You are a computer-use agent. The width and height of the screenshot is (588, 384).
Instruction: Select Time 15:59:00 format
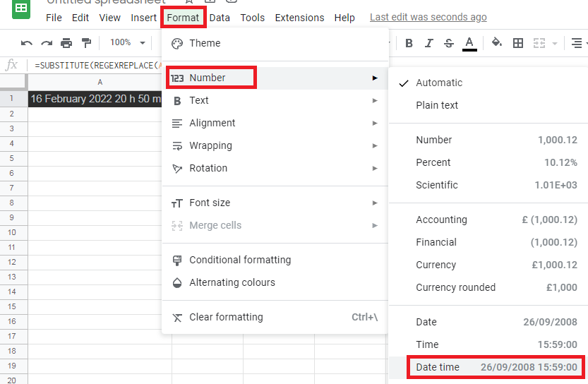488,344
